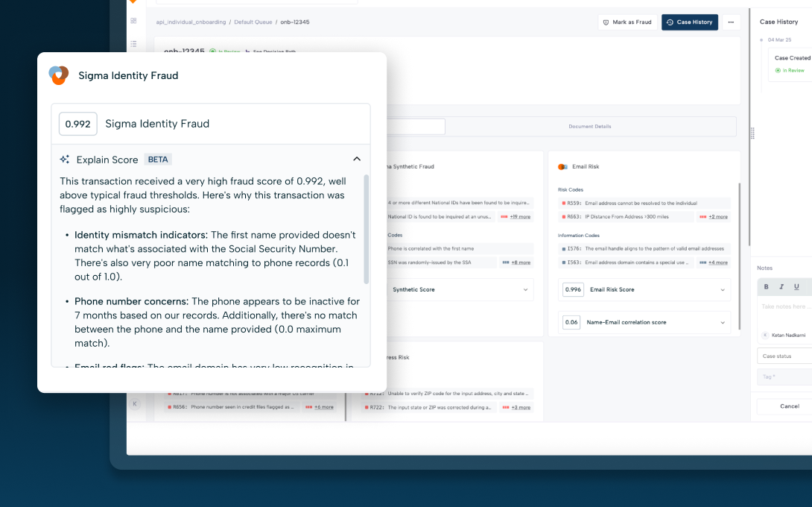
Task: Click the Bold formatting icon in Notes
Action: 766,286
